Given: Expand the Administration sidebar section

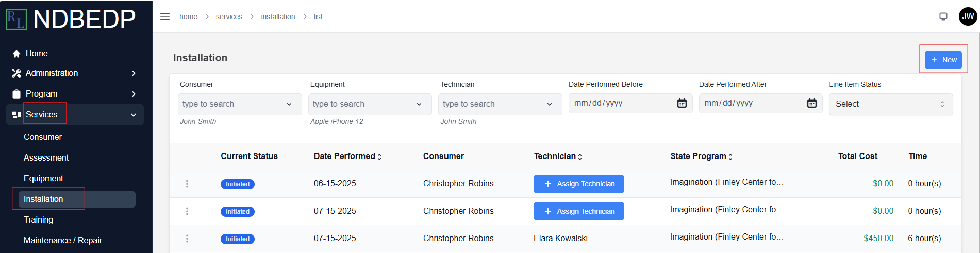Looking at the screenshot, I should pos(75,73).
